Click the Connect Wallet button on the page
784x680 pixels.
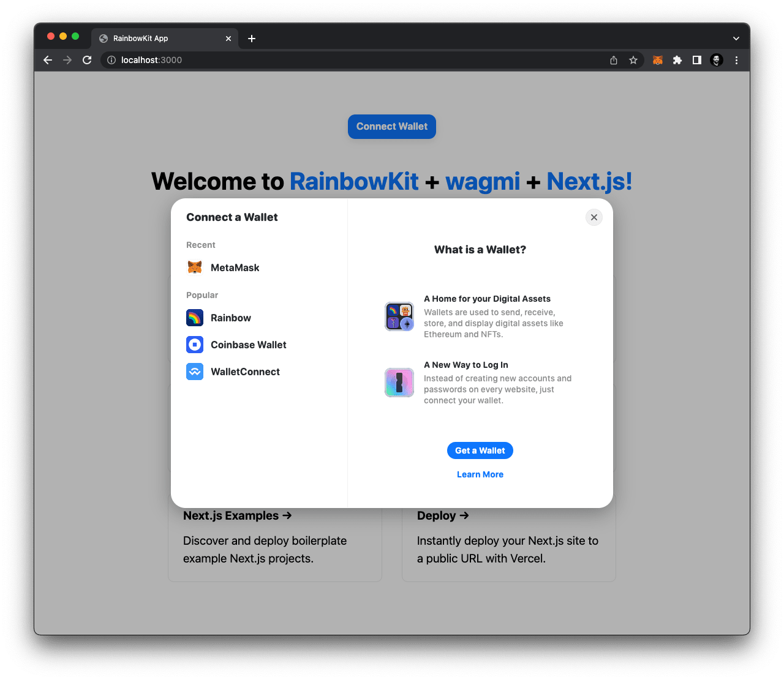pos(392,127)
